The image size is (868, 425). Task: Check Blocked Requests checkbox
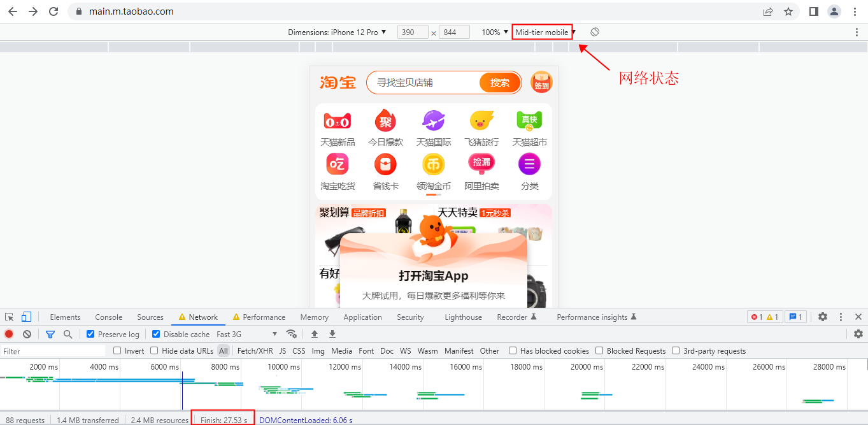pos(599,350)
